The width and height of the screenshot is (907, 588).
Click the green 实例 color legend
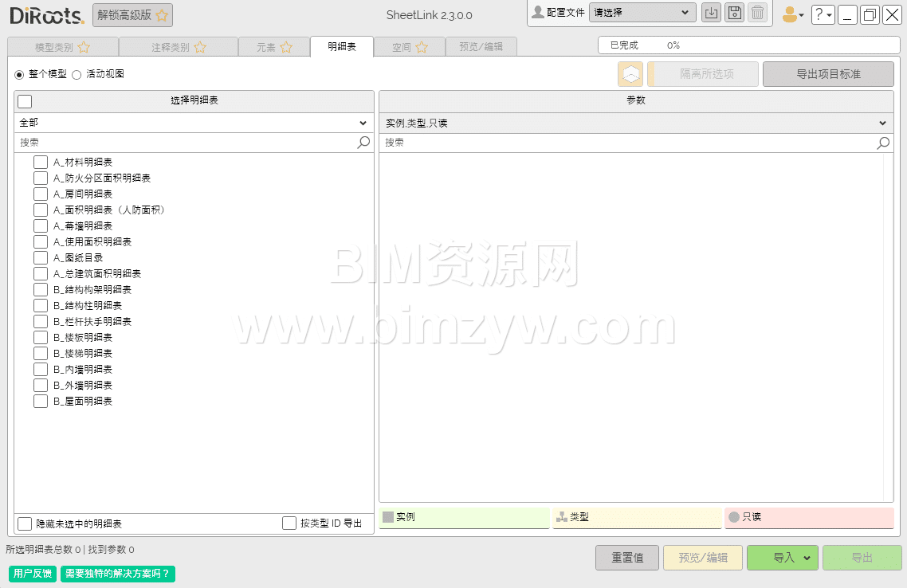coord(464,517)
